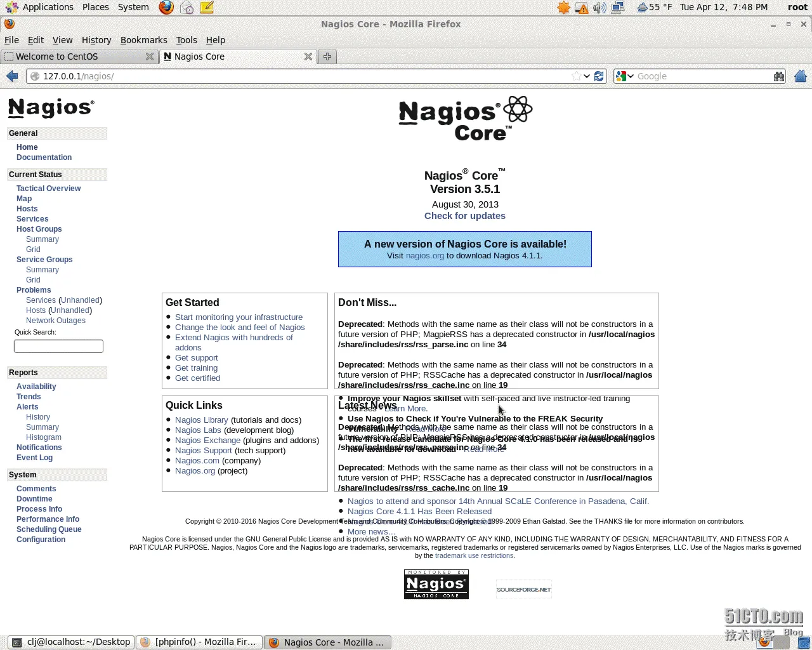Click the Quick Search input field

(58, 346)
